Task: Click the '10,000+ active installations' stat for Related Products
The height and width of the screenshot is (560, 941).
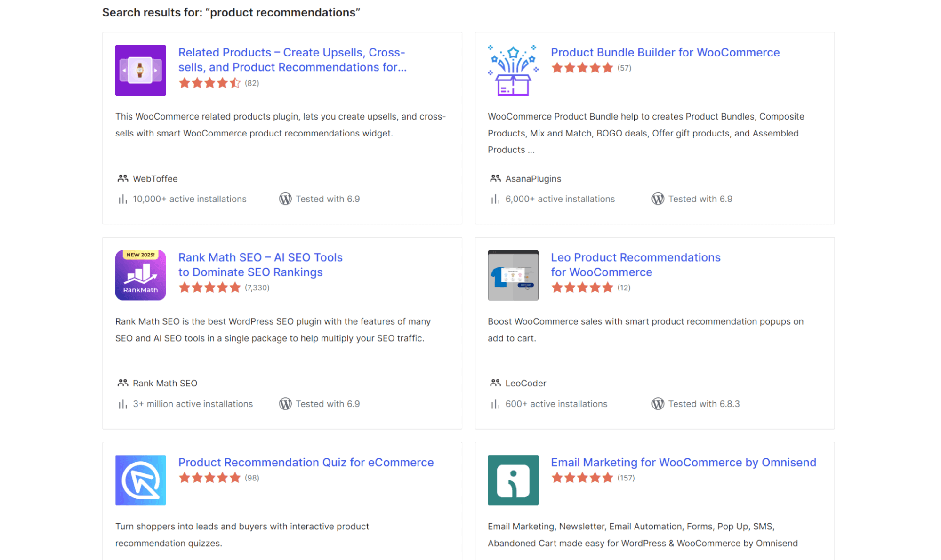Action: pos(189,199)
